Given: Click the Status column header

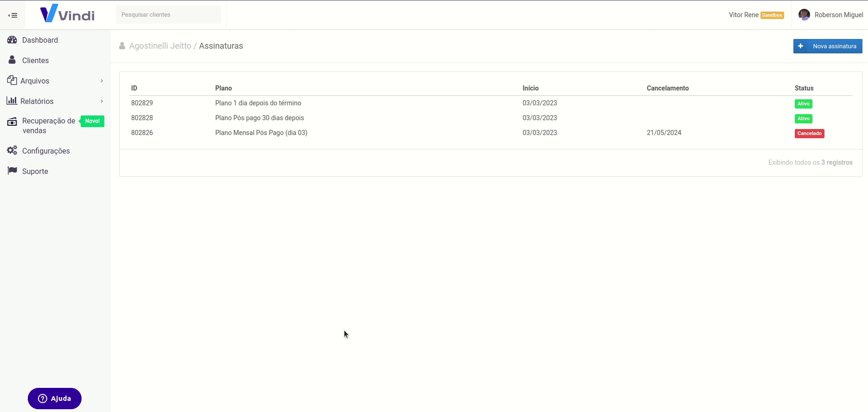Looking at the screenshot, I should [x=804, y=88].
